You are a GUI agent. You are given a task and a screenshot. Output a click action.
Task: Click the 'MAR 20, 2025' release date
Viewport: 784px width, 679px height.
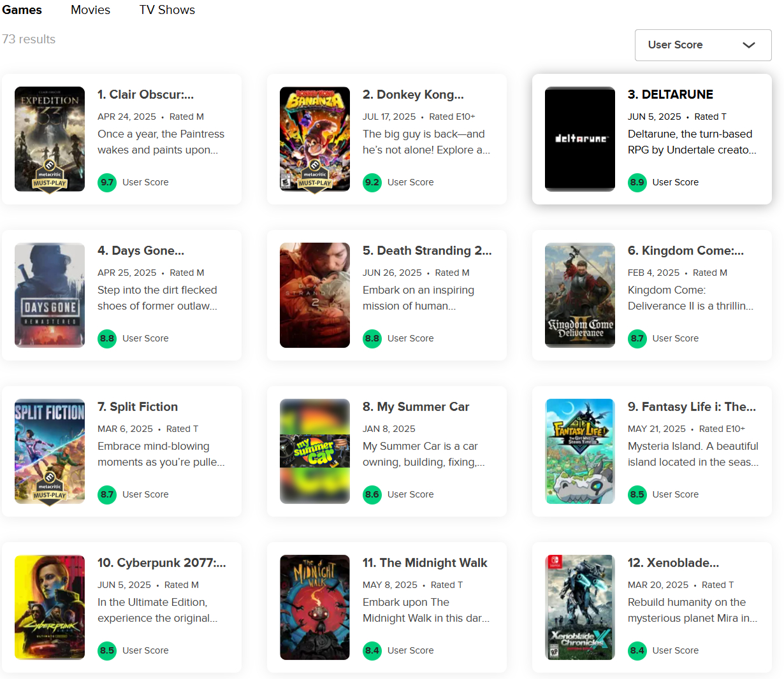point(658,585)
